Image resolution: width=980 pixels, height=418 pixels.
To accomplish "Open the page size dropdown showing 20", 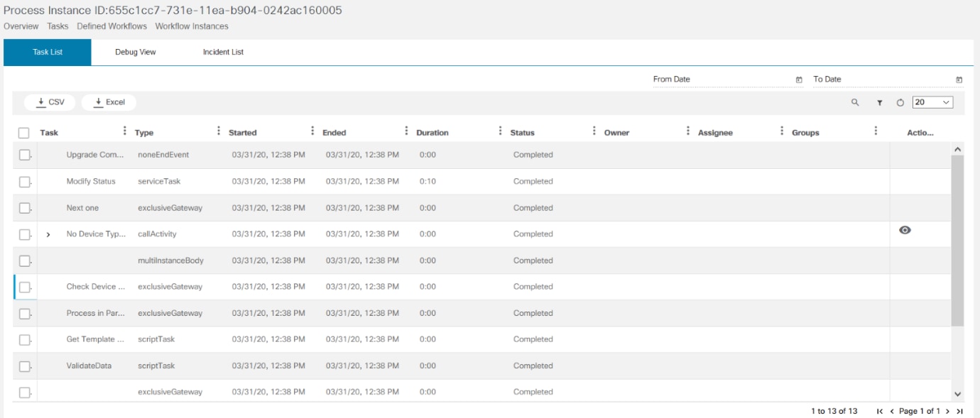I will tap(932, 102).
